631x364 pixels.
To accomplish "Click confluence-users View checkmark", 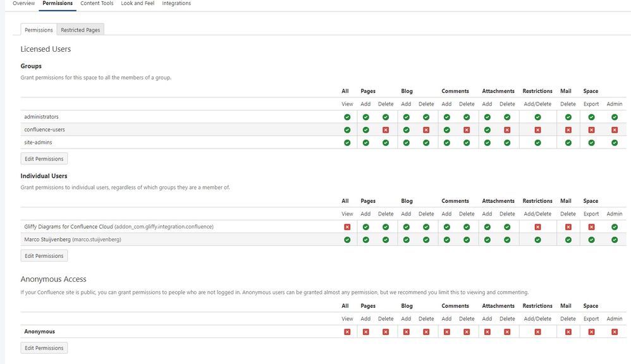I will tap(347, 130).
